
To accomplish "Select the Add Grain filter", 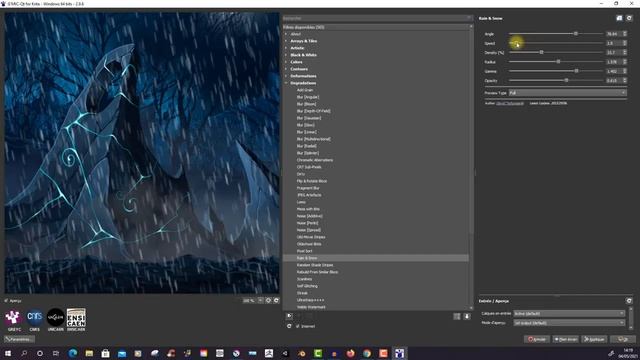I will click(305, 90).
